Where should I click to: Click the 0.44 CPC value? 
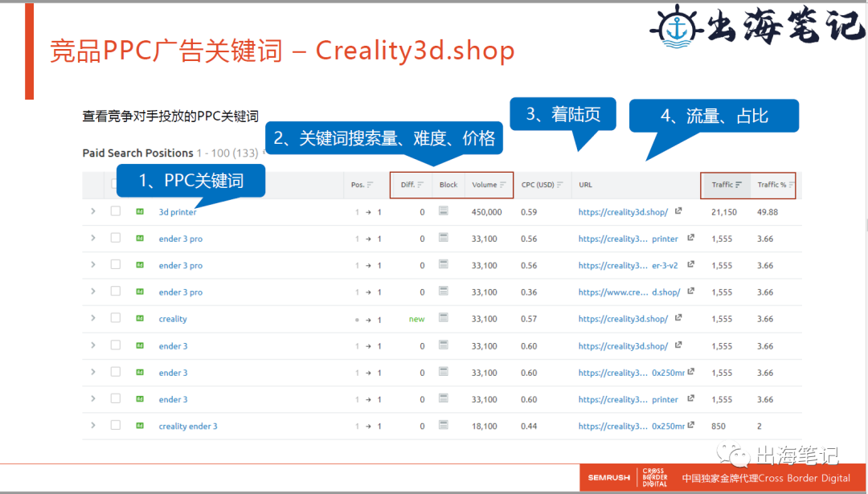tap(529, 427)
